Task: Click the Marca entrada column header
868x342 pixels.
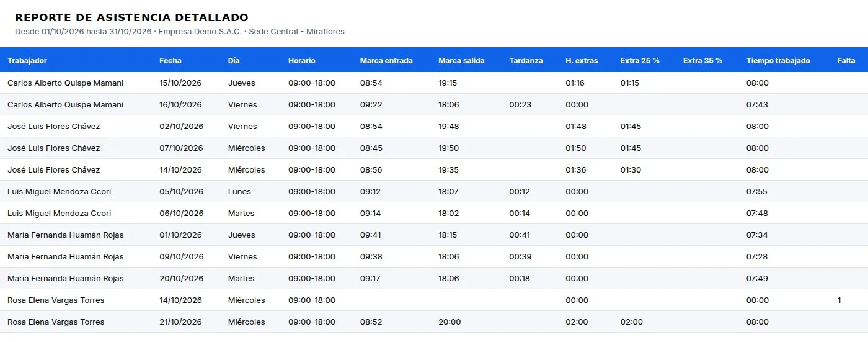Action: 386,61
